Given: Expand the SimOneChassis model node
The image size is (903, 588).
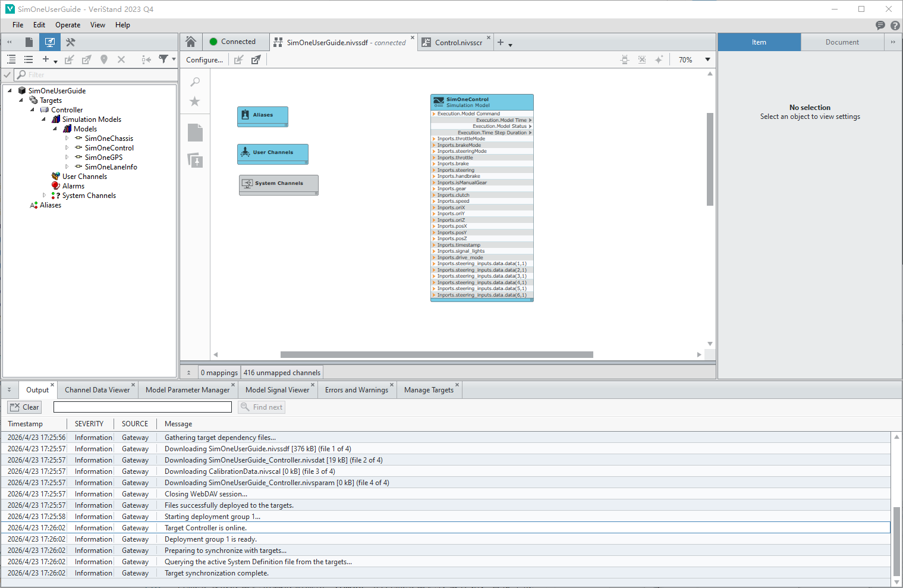Looking at the screenshot, I should [x=67, y=139].
